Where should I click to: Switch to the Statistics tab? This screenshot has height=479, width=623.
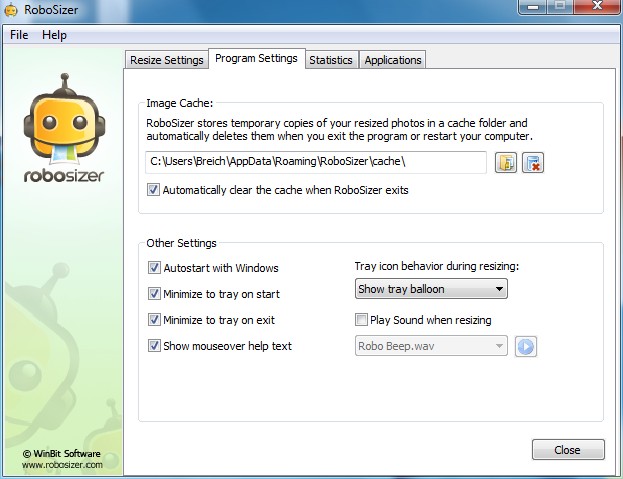pyautogui.click(x=331, y=60)
